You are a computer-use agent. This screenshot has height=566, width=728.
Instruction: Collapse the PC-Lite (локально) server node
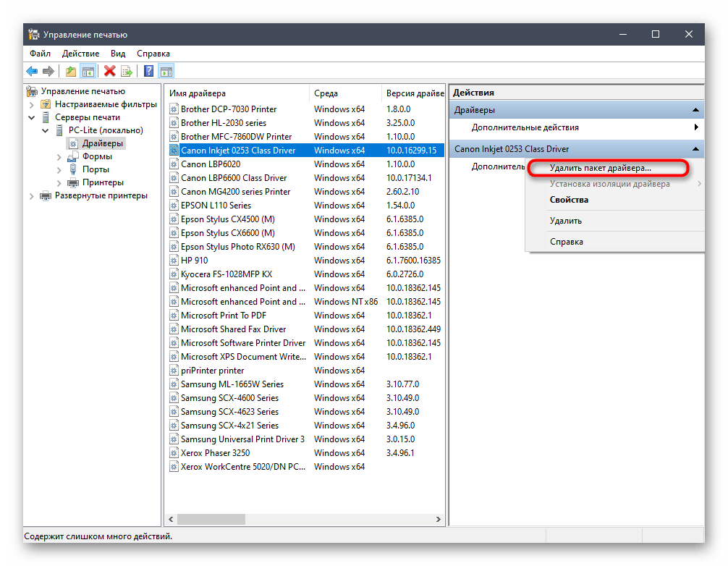point(46,130)
